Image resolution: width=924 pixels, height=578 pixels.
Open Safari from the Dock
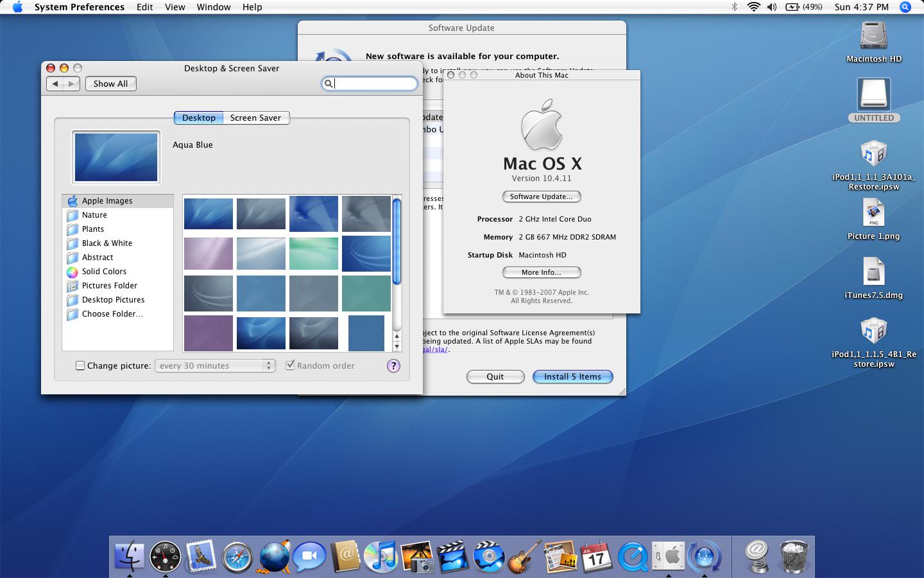[x=237, y=556]
